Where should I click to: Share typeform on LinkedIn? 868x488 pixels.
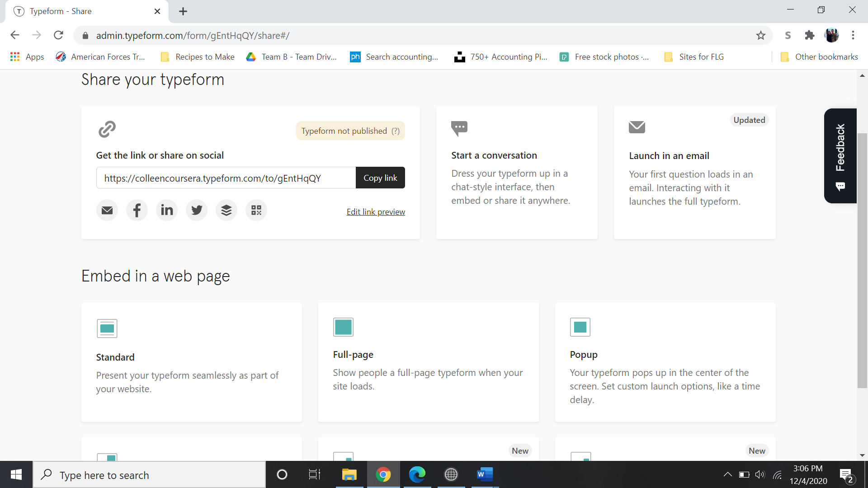[167, 210]
